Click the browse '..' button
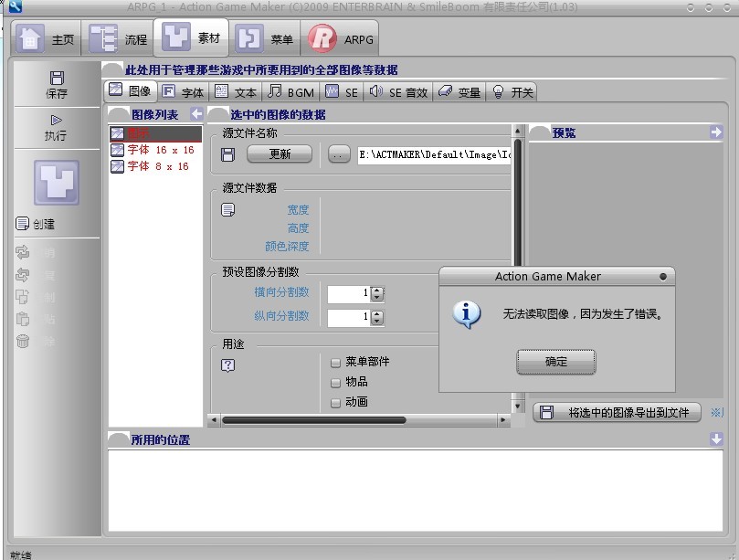This screenshot has height=560, width=739. 339,153
